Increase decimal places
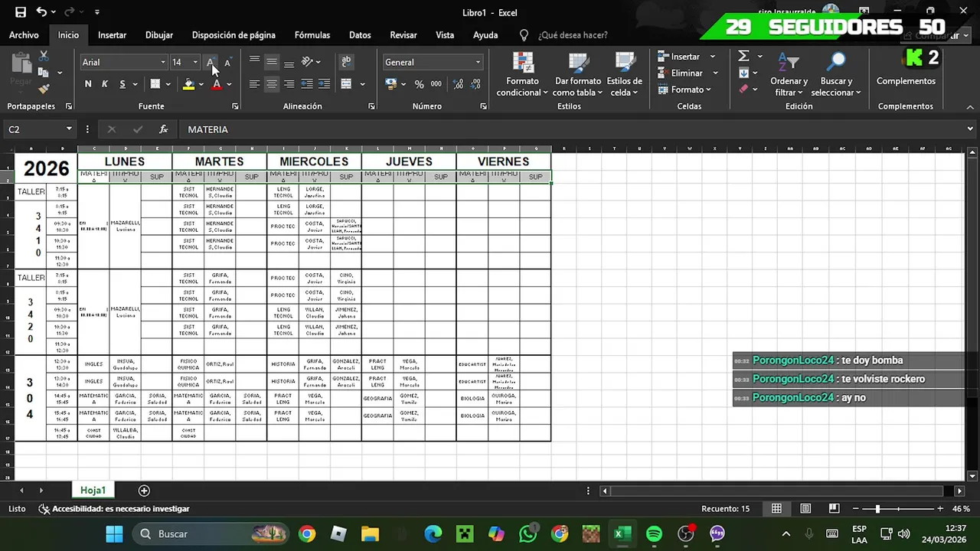The height and width of the screenshot is (551, 980). click(458, 84)
